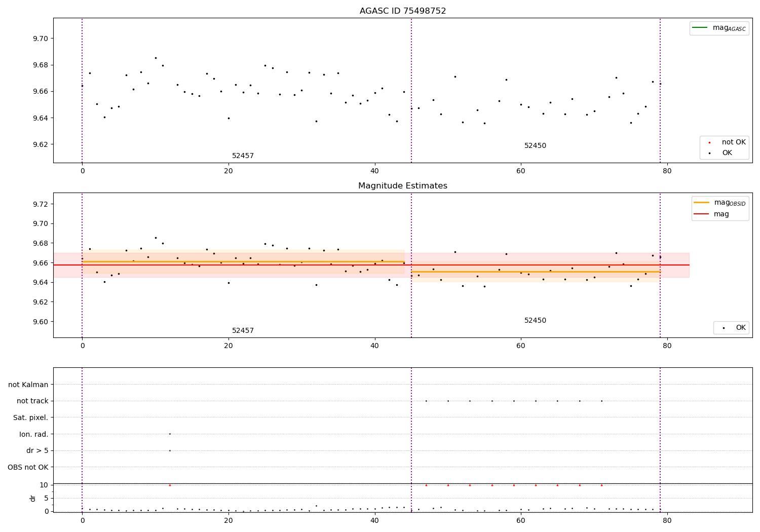Click the 'dr > 5' y-axis label

[37, 450]
